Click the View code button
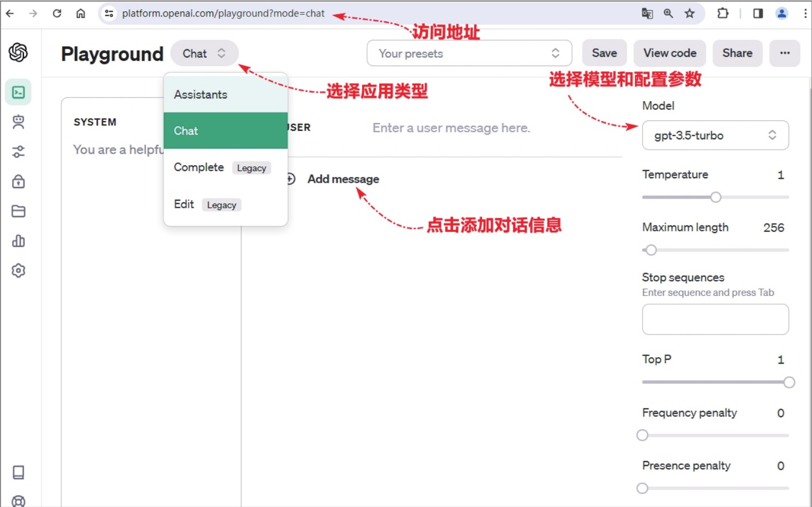Screen dimensions: 812x507 click(x=670, y=53)
